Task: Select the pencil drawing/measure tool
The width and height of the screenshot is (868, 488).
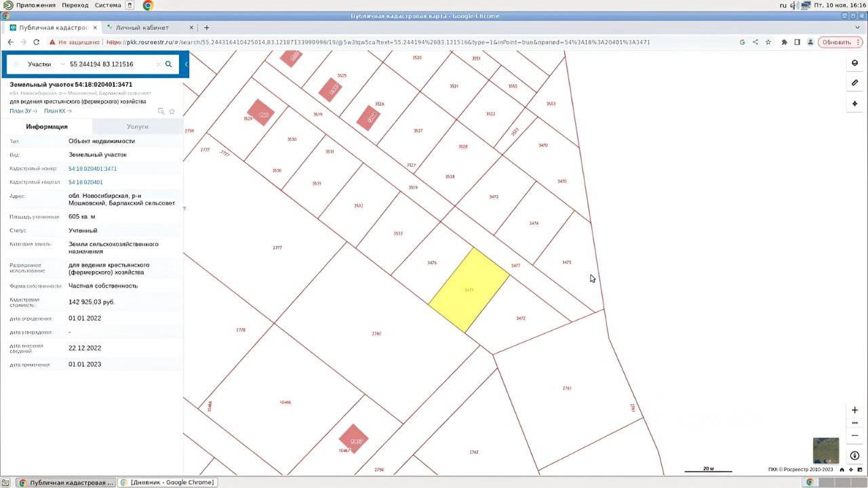Action: click(x=854, y=83)
